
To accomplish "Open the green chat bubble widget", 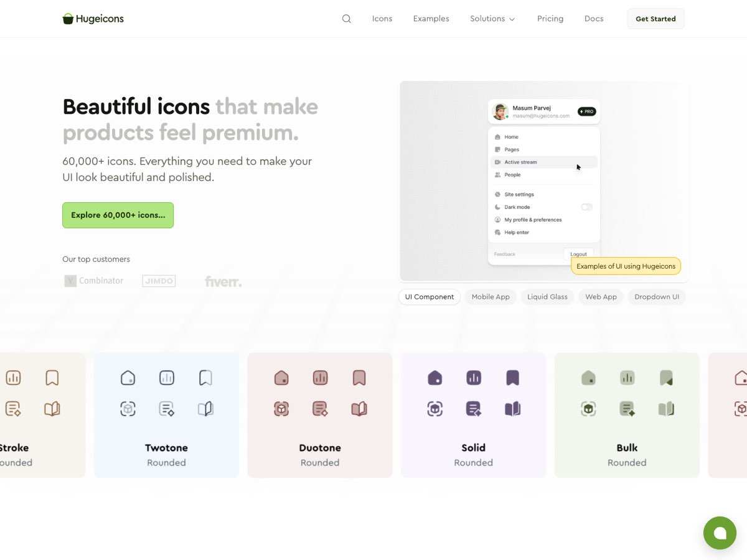I will (x=720, y=533).
